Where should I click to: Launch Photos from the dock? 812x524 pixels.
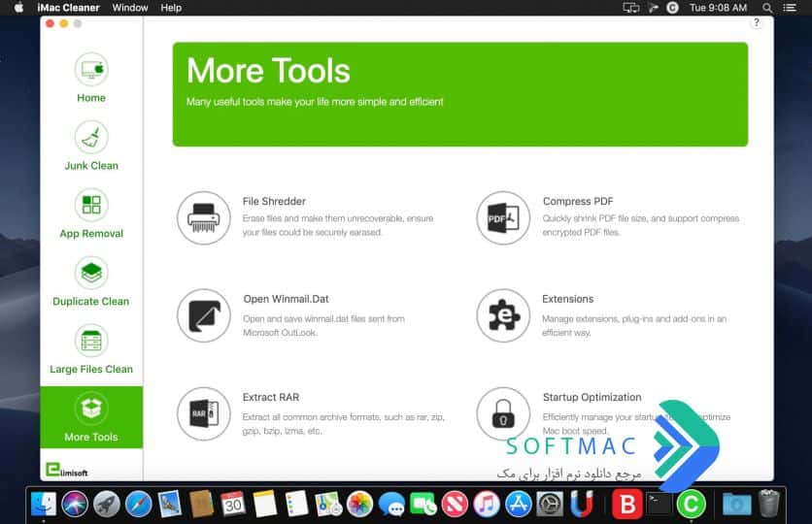[x=360, y=504]
